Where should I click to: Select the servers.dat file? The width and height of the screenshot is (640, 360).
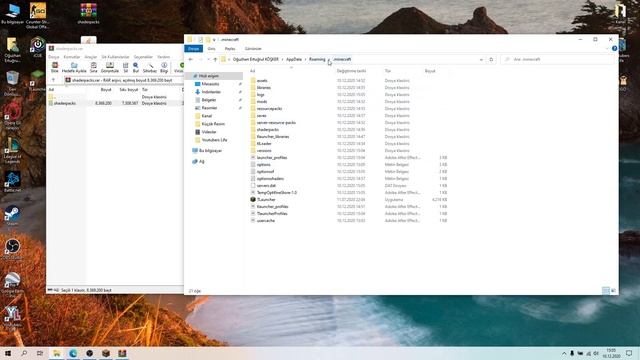tap(266, 186)
